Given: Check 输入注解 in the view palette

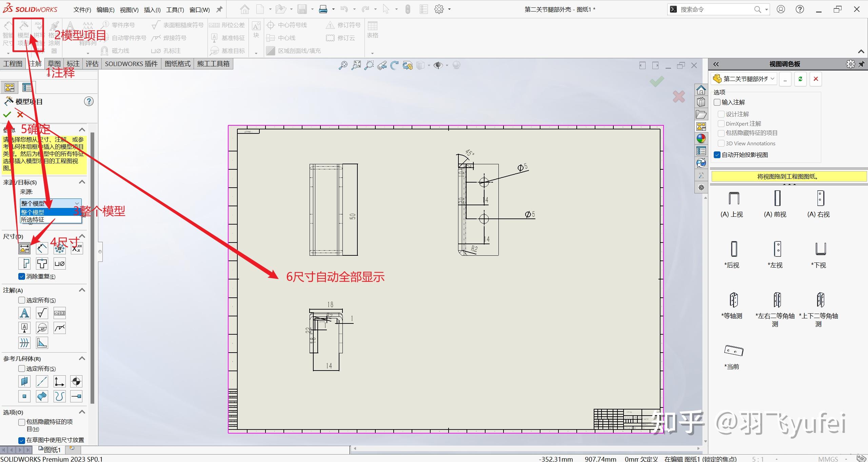Looking at the screenshot, I should click(717, 102).
